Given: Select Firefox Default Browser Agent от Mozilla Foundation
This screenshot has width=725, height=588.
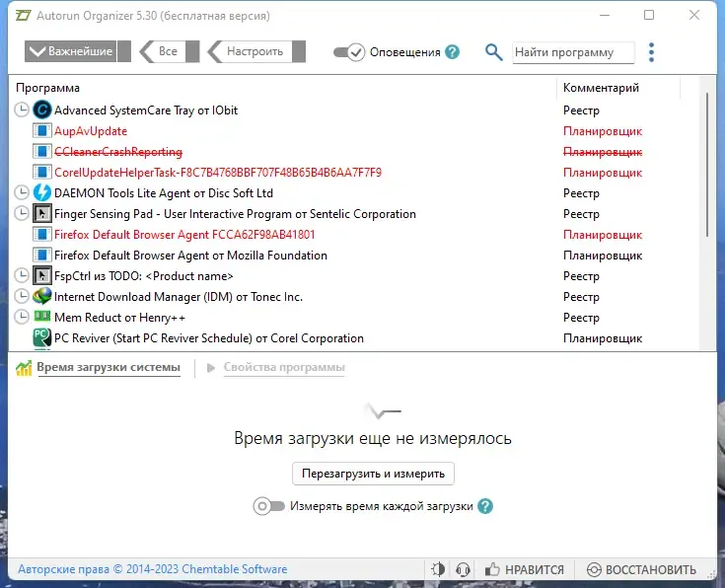Looking at the screenshot, I should point(190,256).
